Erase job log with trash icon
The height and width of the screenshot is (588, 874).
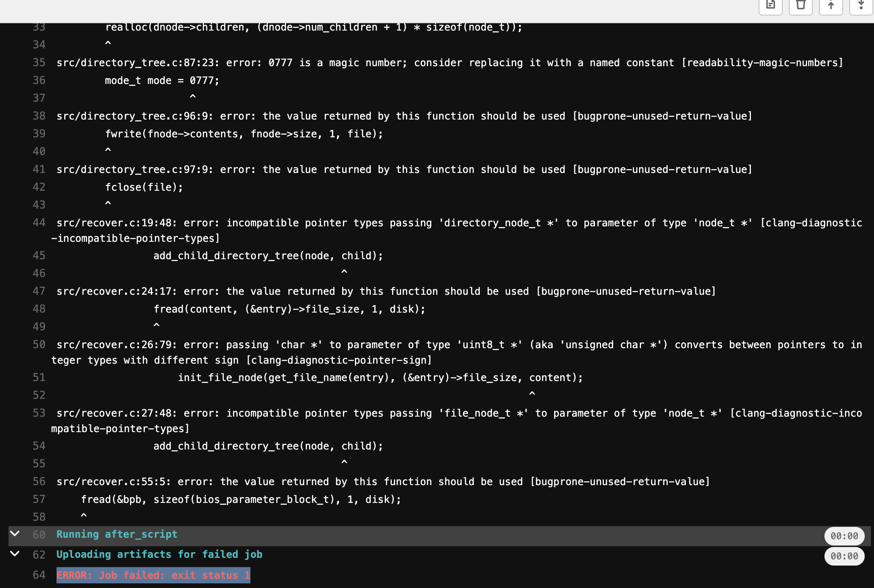[x=800, y=5]
